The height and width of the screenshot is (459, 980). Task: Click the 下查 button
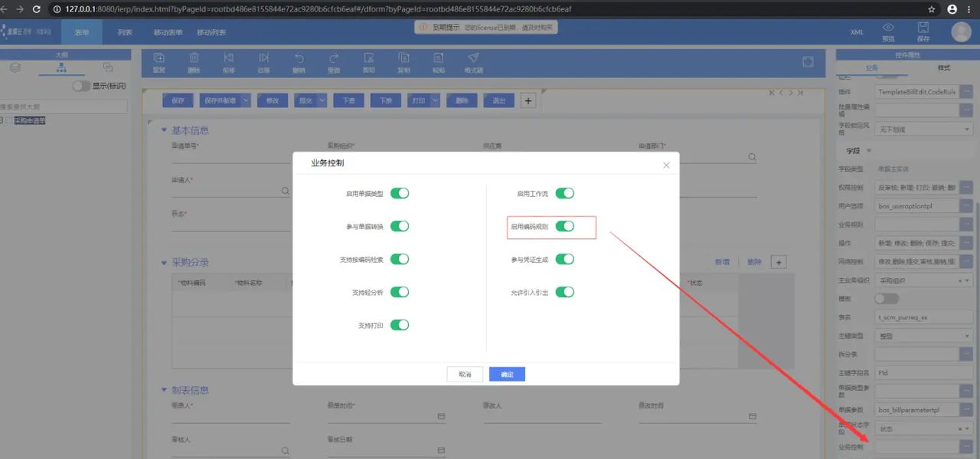coord(348,100)
